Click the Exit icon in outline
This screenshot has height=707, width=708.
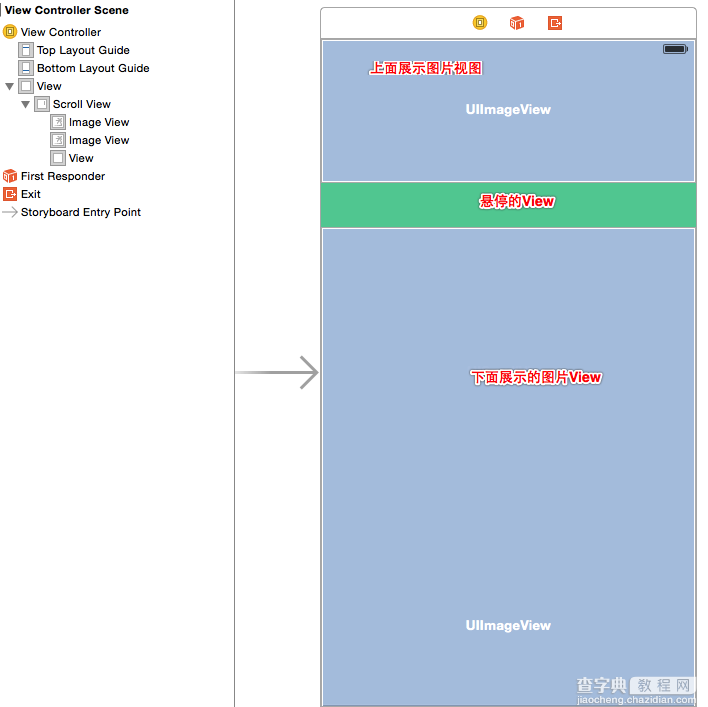click(9, 194)
